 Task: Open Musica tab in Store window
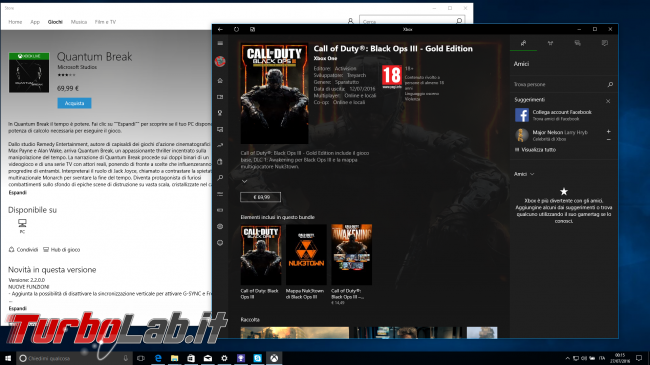click(x=79, y=22)
